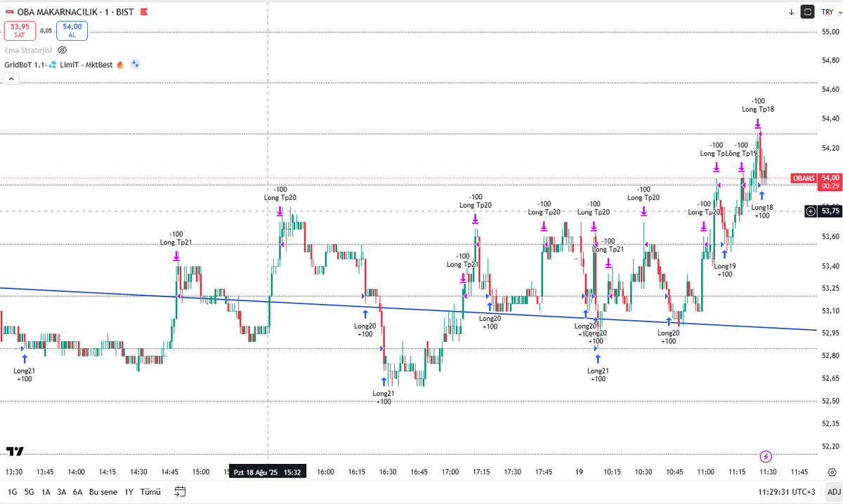Click the blue entry arrow above Long18

[762, 194]
